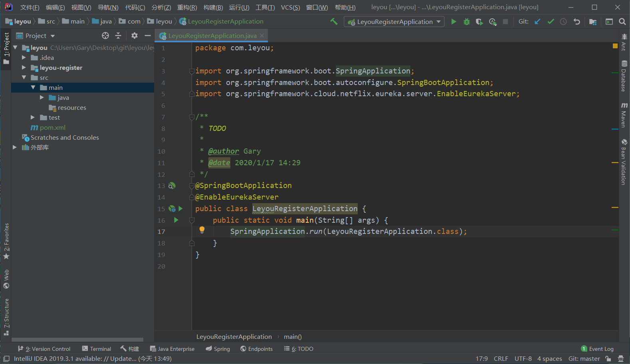Open the Database side panel
The width and height of the screenshot is (630, 364).
624,76
